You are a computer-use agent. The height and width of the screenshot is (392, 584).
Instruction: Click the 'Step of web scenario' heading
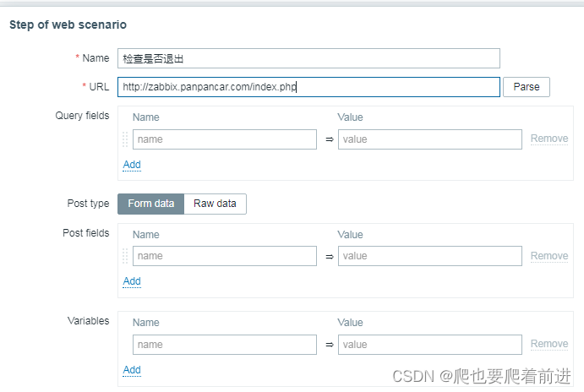[68, 24]
